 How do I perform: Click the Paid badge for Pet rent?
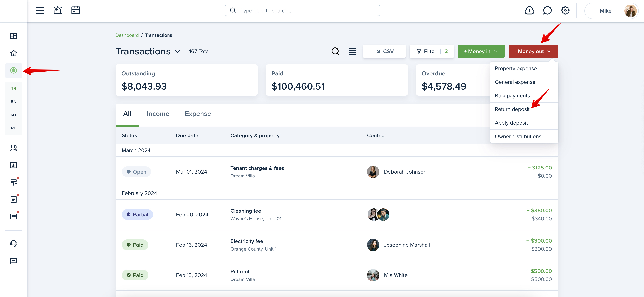click(x=135, y=275)
